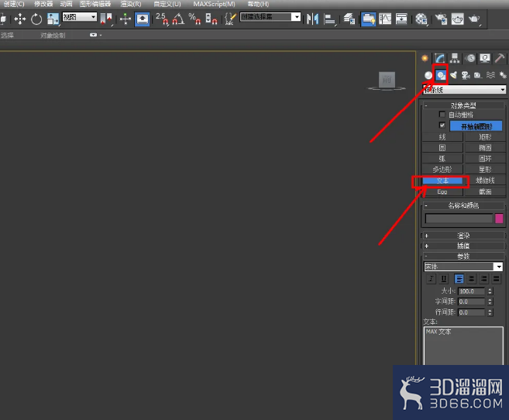
Task: Click the 线 (Line) shape button
Action: click(442, 137)
